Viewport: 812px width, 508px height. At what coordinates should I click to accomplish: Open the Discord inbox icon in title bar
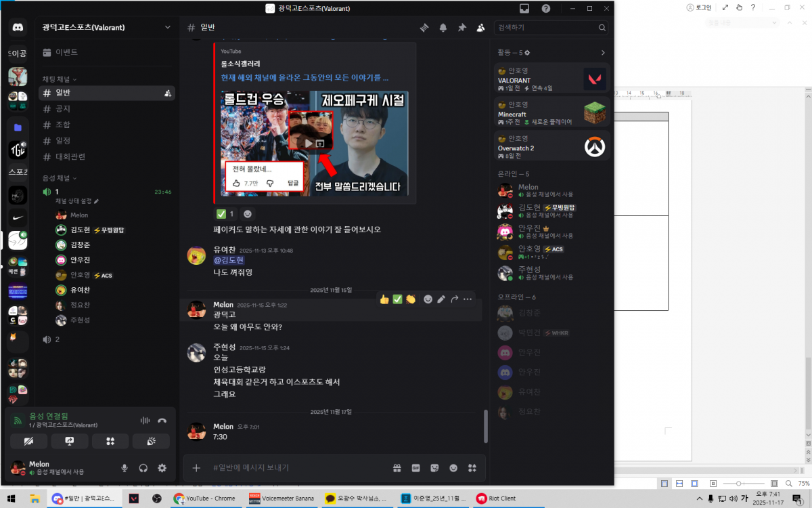[x=524, y=8]
